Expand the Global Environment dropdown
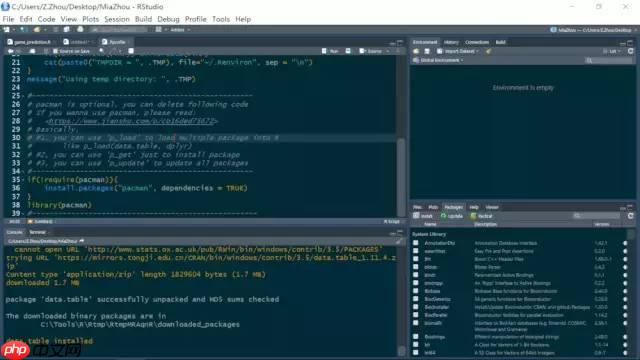640x360 pixels. [x=438, y=60]
